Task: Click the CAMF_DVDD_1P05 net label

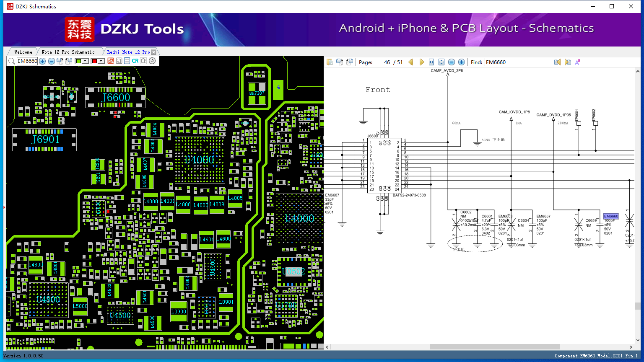Action: click(553, 115)
